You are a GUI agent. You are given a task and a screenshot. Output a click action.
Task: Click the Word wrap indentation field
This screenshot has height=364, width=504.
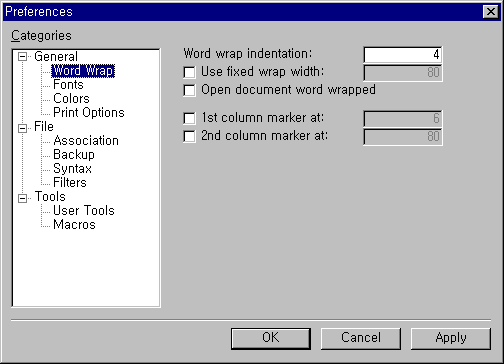click(x=403, y=55)
